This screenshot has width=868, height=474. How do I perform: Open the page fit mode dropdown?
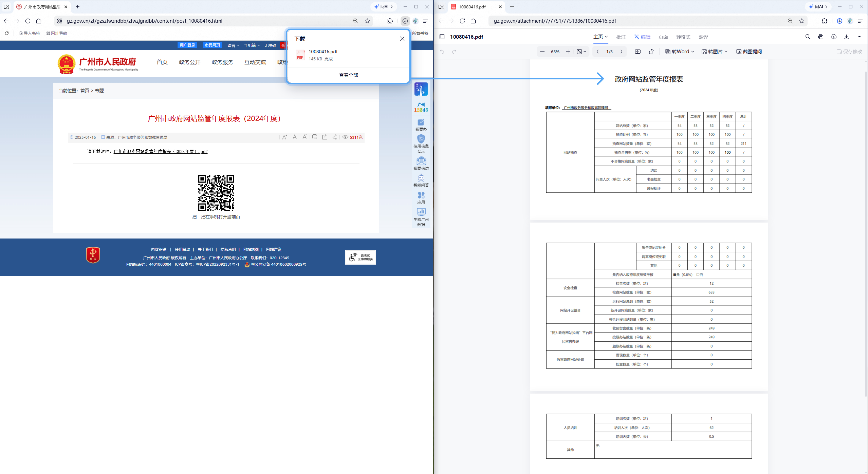click(x=581, y=51)
